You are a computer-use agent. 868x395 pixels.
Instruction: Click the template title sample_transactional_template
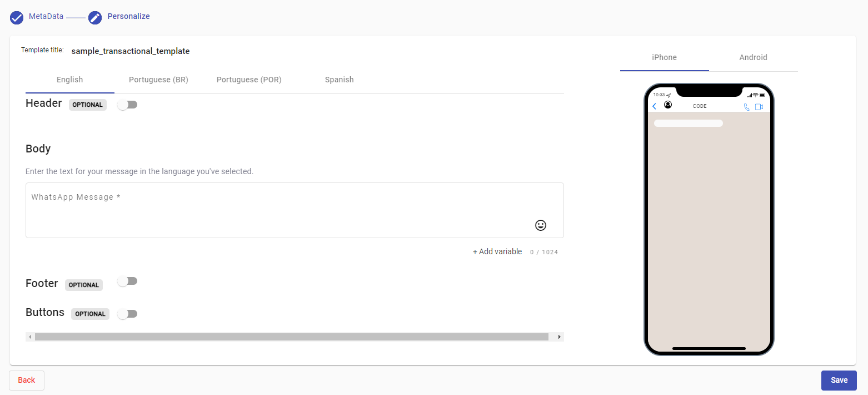tap(131, 51)
